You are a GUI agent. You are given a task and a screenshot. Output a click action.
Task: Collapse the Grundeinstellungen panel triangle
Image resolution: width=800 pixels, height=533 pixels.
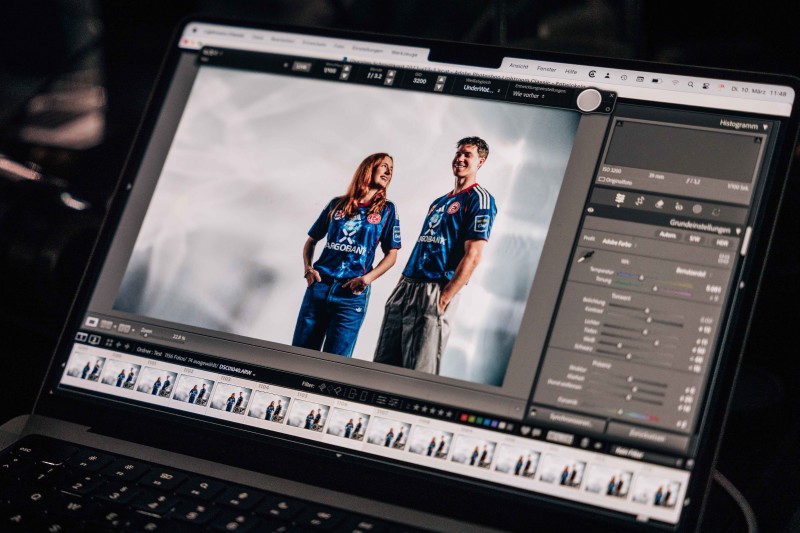click(x=739, y=230)
